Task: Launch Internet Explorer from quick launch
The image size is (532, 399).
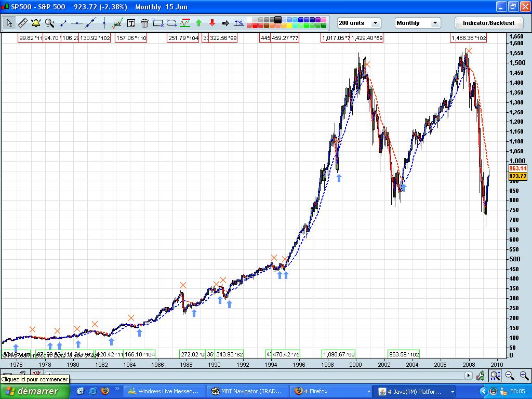Action: point(92,391)
